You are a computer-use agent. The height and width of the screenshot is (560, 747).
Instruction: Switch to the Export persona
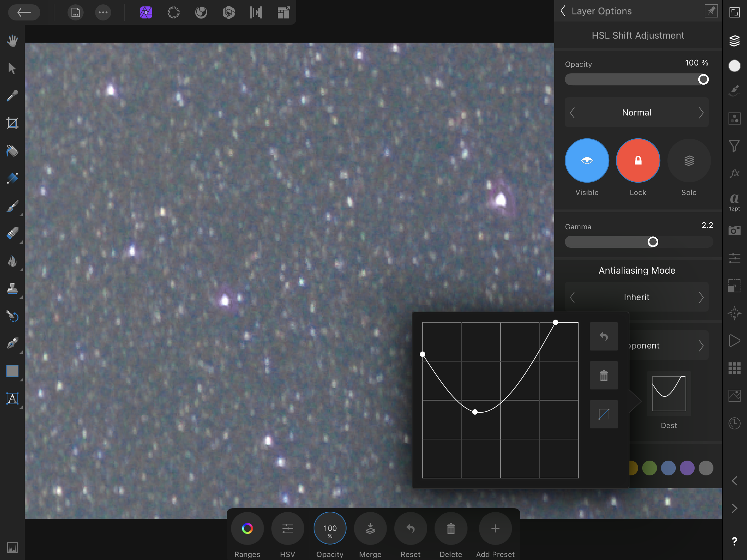click(x=284, y=13)
